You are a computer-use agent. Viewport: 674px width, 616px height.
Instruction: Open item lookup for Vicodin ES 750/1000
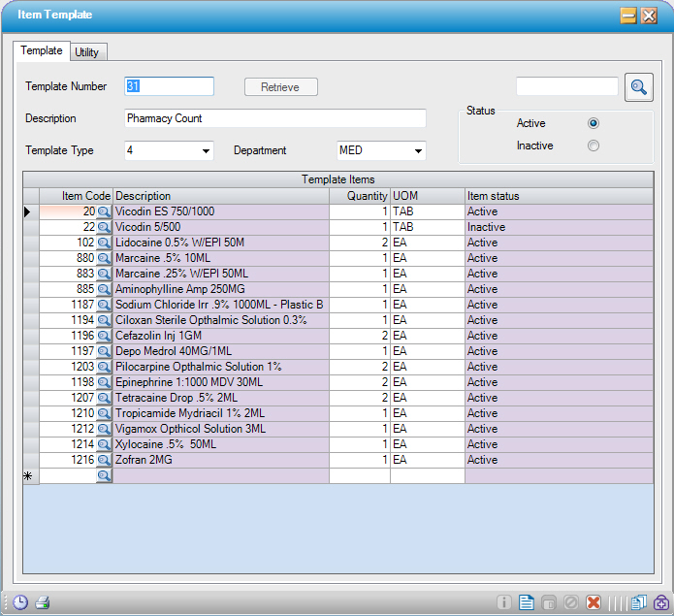(x=104, y=211)
